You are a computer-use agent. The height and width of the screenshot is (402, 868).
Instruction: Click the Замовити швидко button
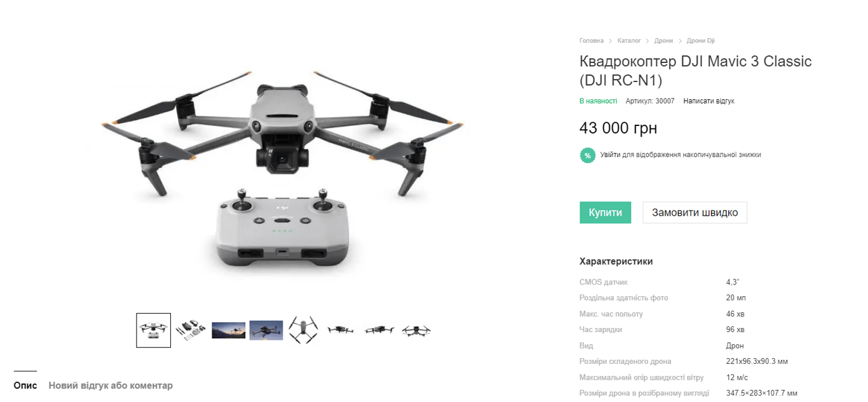695,212
